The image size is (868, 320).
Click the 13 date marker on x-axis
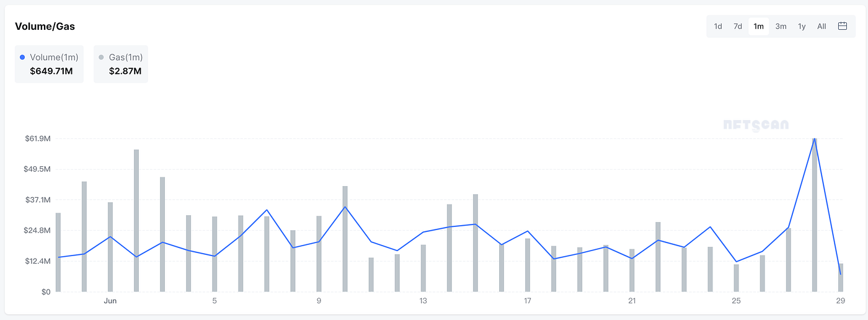pos(423,301)
